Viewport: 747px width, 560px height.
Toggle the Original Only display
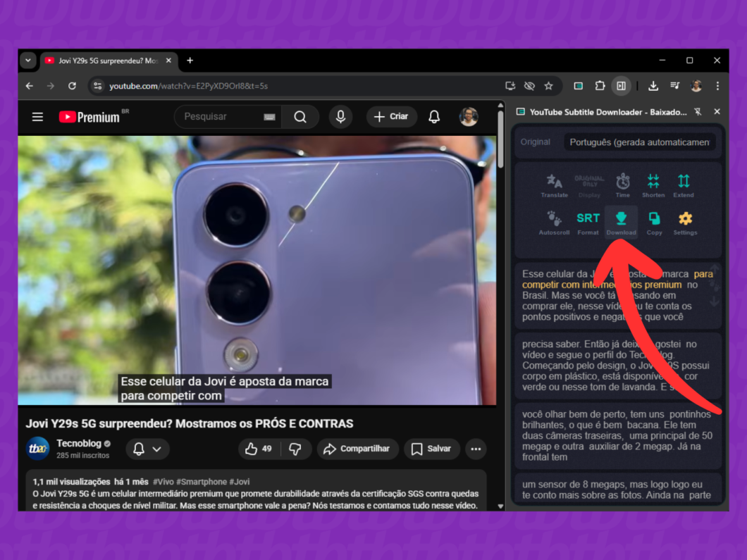point(589,185)
